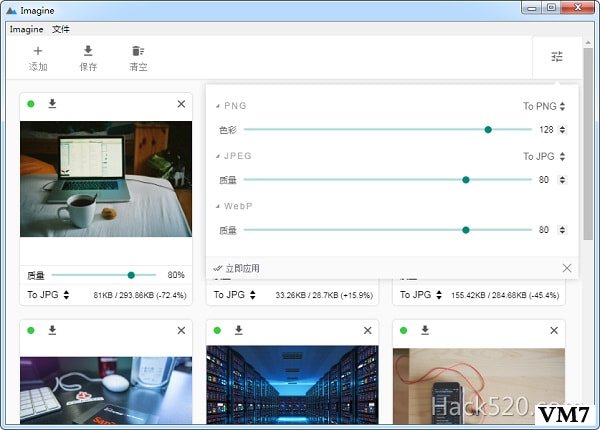
Task: Open the To JPG dropdown beside 33.26KB
Action: point(235,295)
